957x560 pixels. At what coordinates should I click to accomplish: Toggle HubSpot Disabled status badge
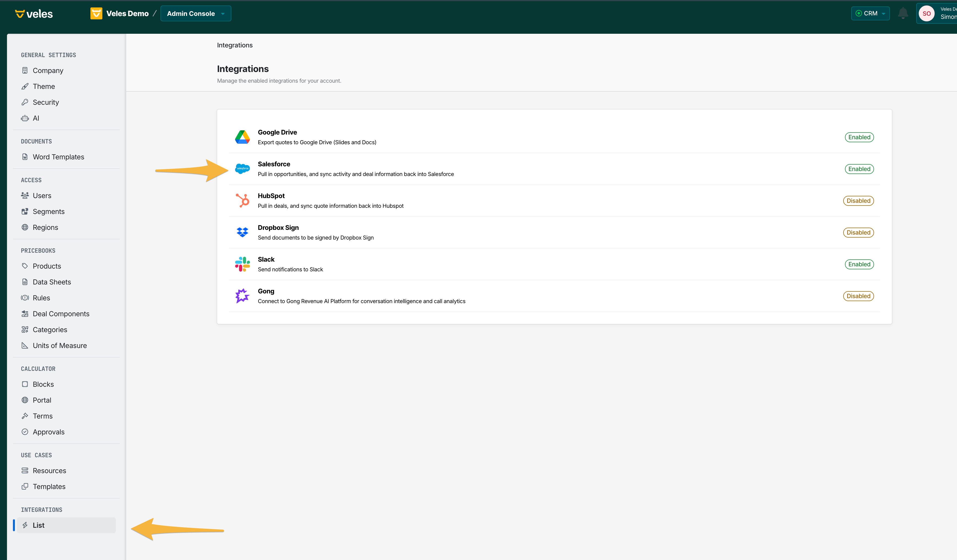click(859, 201)
